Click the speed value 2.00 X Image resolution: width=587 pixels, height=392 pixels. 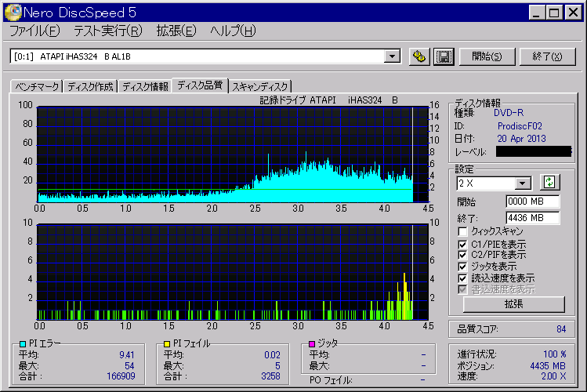[553, 376]
